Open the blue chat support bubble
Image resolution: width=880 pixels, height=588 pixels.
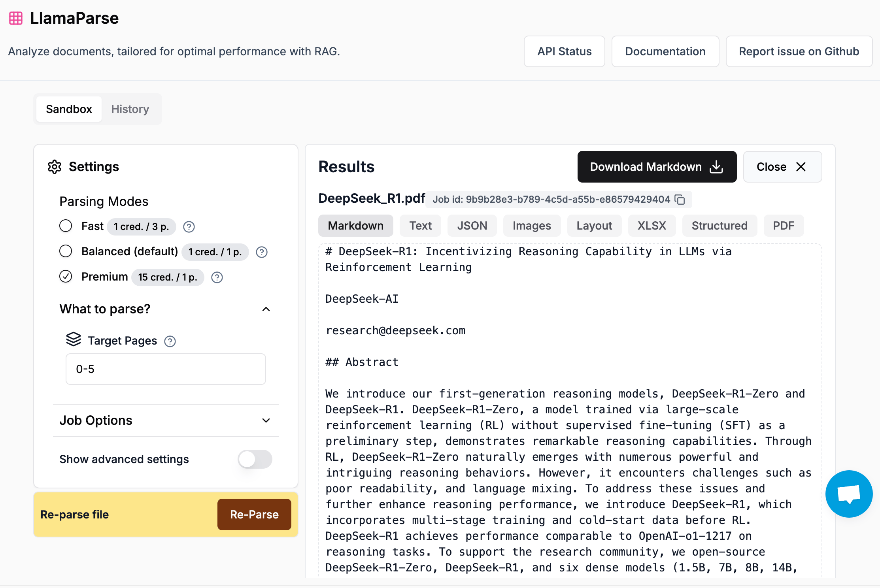(x=849, y=494)
